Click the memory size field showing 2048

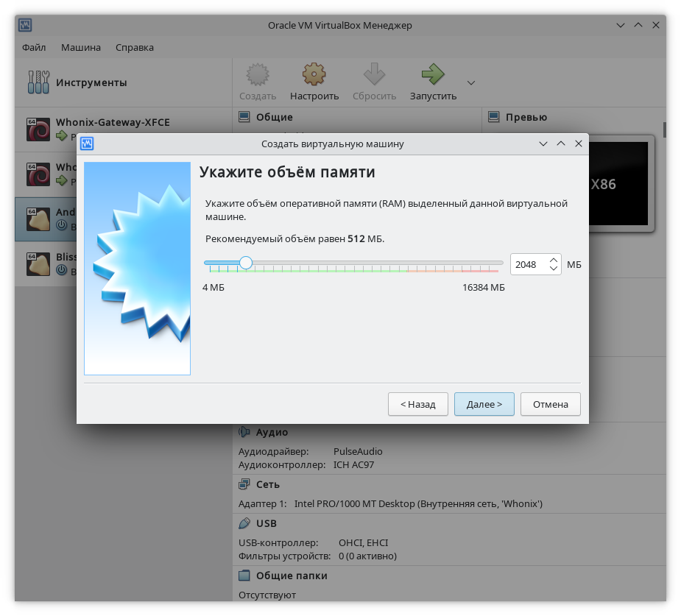pyautogui.click(x=527, y=264)
